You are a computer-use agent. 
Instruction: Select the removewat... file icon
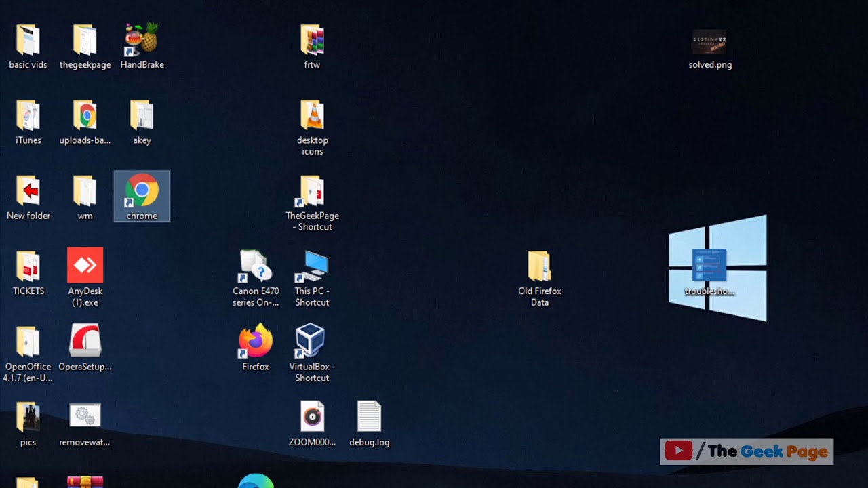point(85,415)
